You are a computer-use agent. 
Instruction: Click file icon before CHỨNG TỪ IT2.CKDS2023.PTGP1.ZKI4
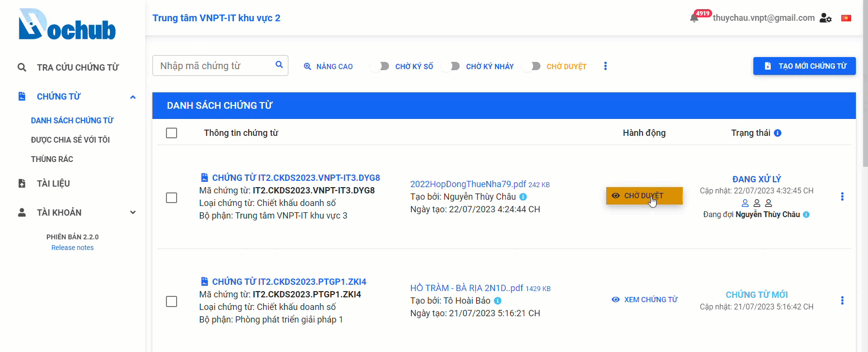point(205,281)
